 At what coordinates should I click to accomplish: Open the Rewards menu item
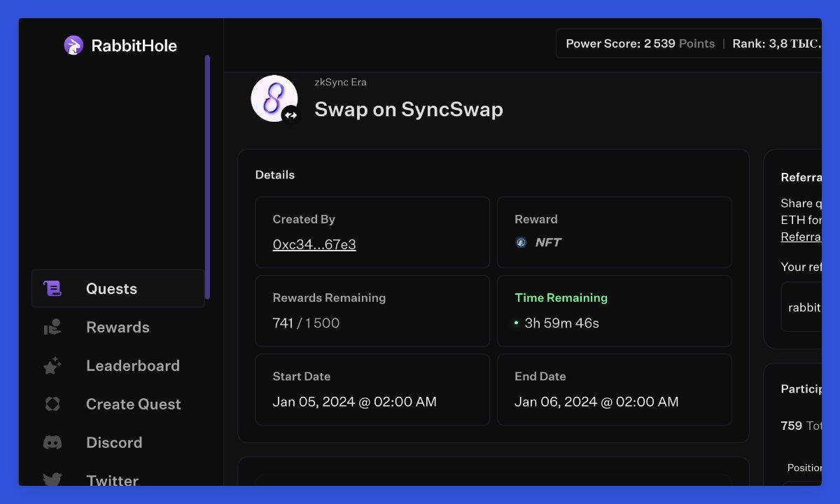(x=118, y=327)
